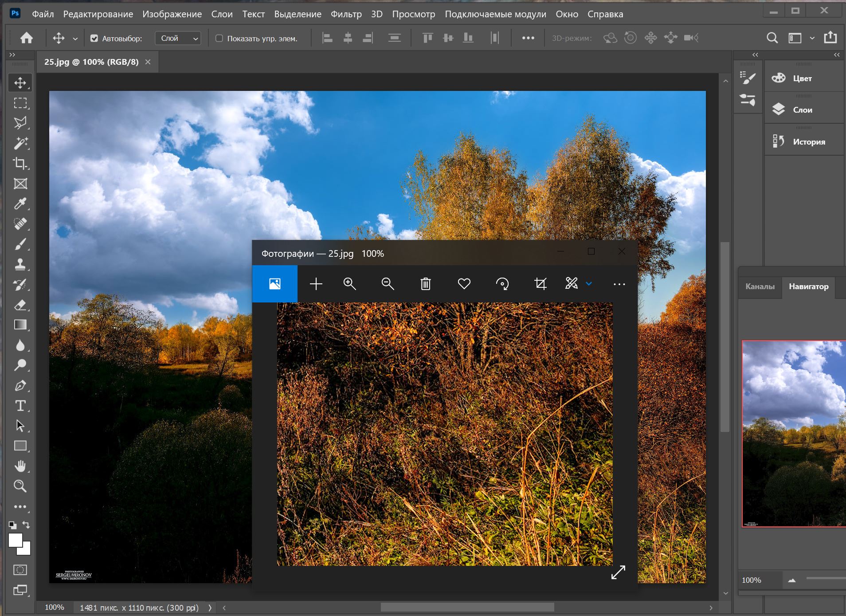Click the Navigator zoom slider
The height and width of the screenshot is (616, 846).
pos(826,578)
